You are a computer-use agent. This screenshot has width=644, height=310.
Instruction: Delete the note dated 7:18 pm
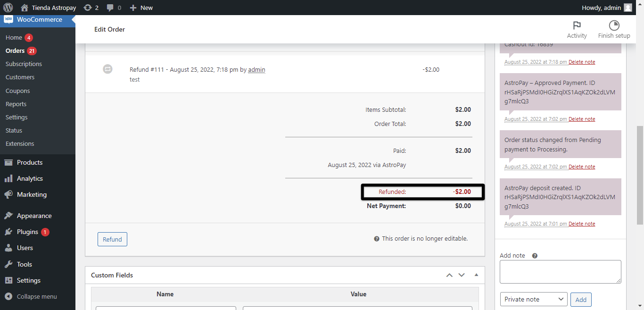582,62
